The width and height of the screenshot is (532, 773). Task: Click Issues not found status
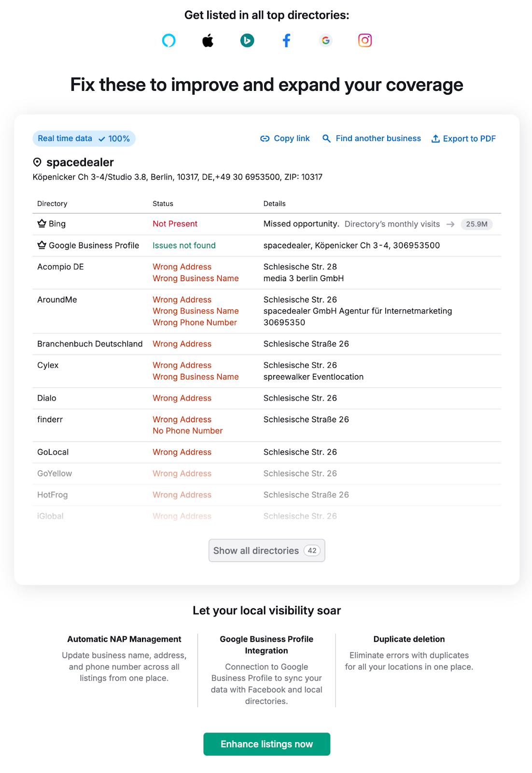click(x=184, y=245)
